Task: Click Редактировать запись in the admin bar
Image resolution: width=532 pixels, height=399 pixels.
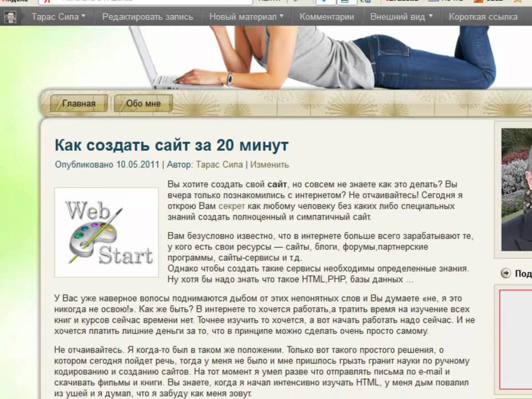Action: coord(147,17)
